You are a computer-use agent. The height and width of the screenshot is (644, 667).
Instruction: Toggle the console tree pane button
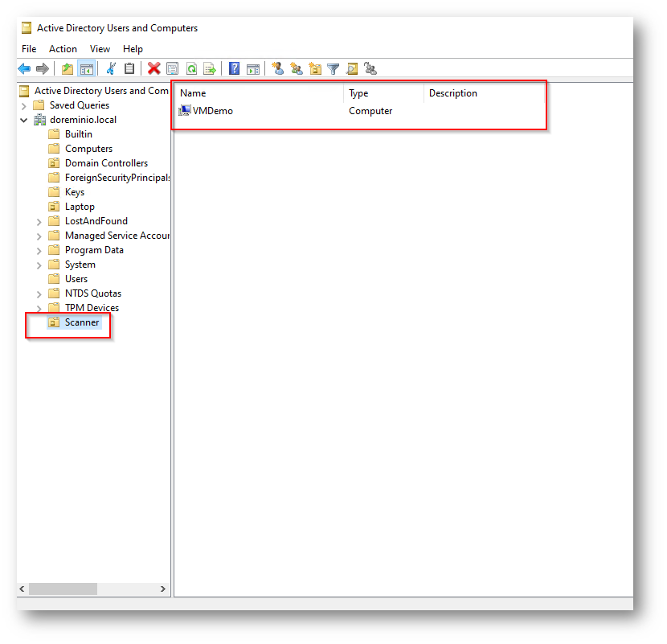click(x=87, y=68)
